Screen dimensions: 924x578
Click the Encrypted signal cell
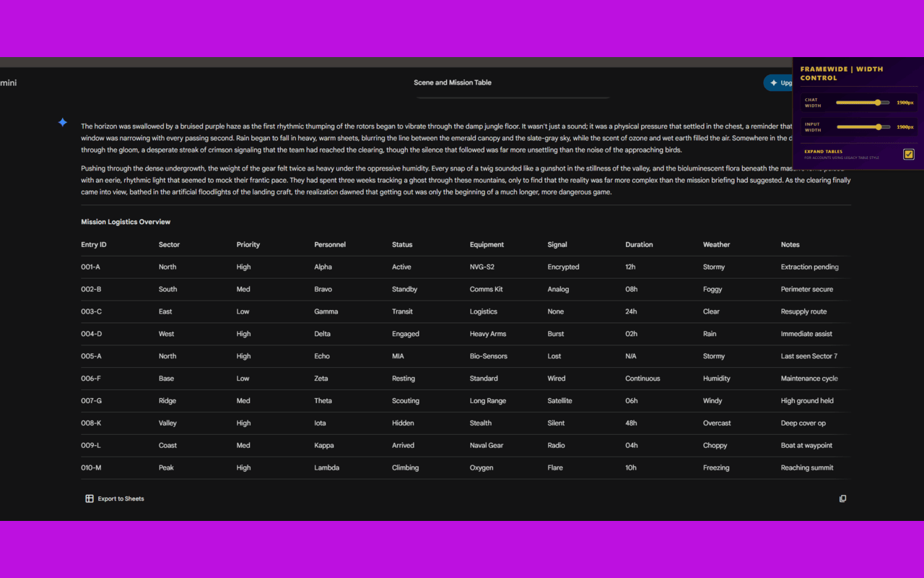pyautogui.click(x=564, y=267)
